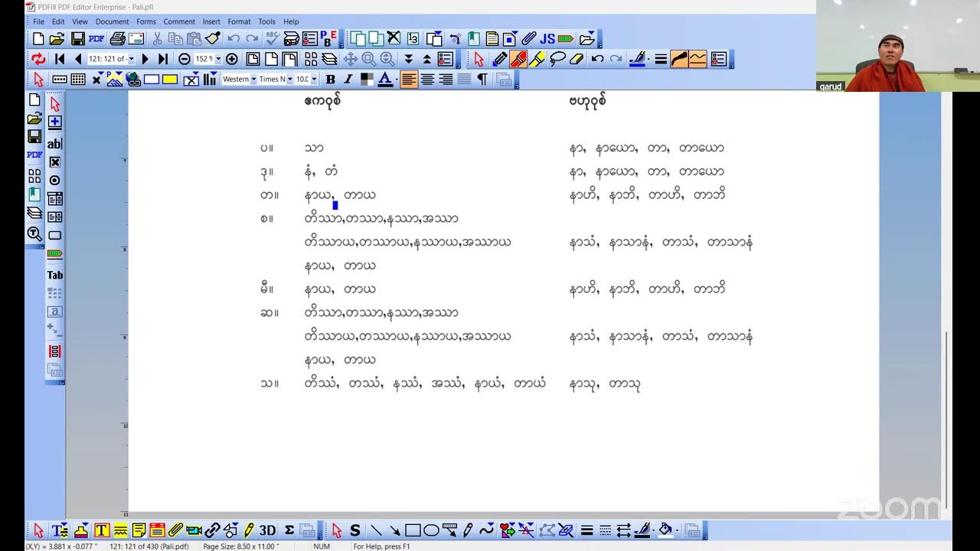
Task: Click the paragraph mark icon
Action: (x=482, y=79)
